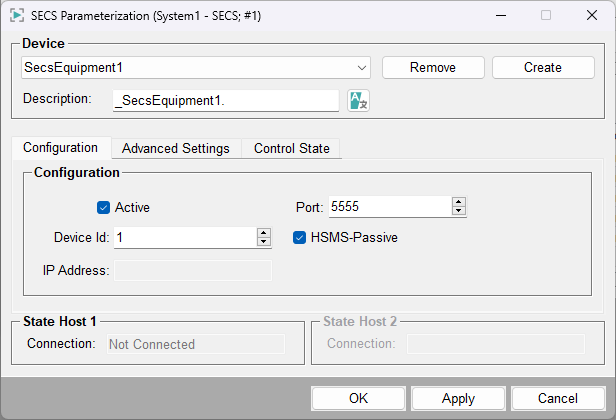Screen dimensions: 616x420
Task: Increment Device Id using up arrow
Action: 264,233
